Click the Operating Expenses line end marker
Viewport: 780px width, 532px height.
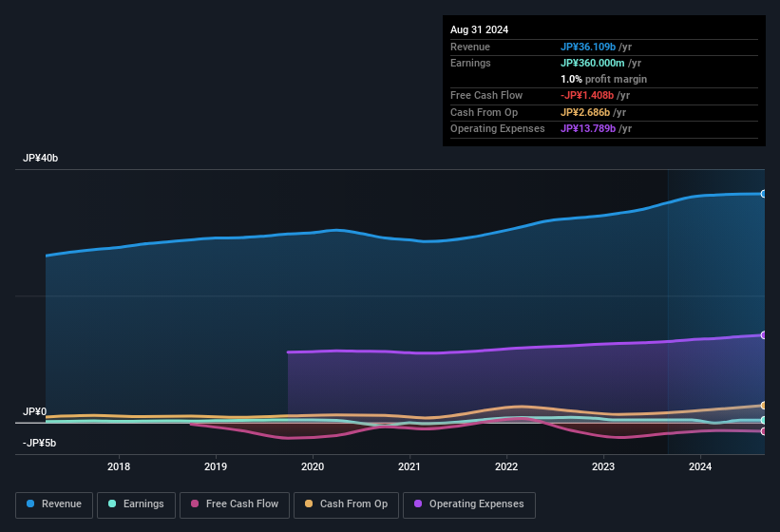[764, 335]
